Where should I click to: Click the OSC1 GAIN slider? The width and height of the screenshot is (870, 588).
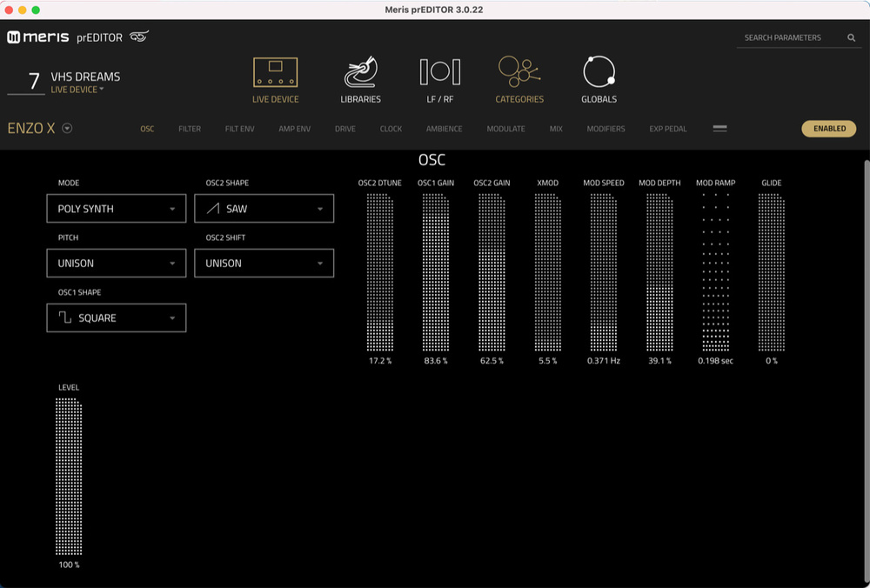pos(436,271)
